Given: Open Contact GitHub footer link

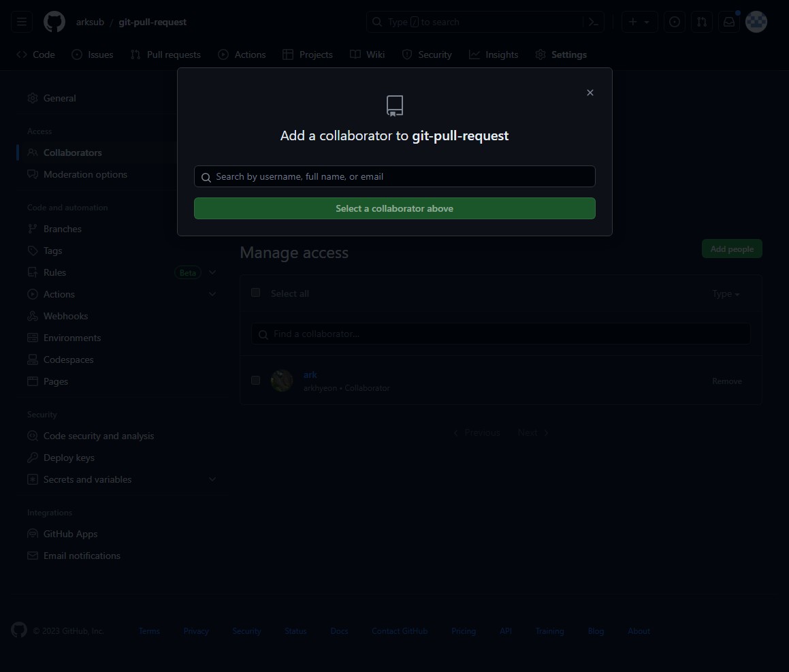Looking at the screenshot, I should click(x=400, y=630).
